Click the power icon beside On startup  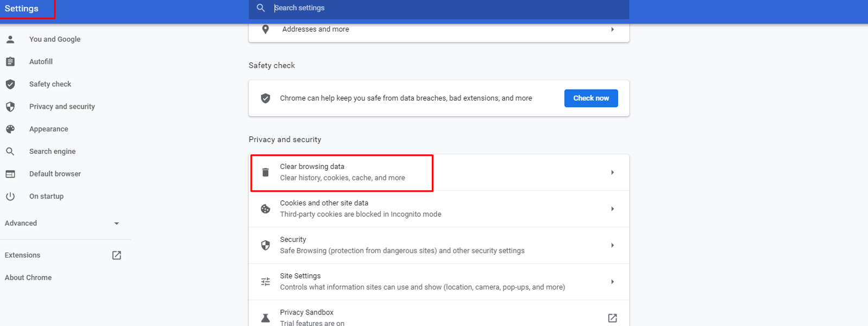click(x=10, y=196)
